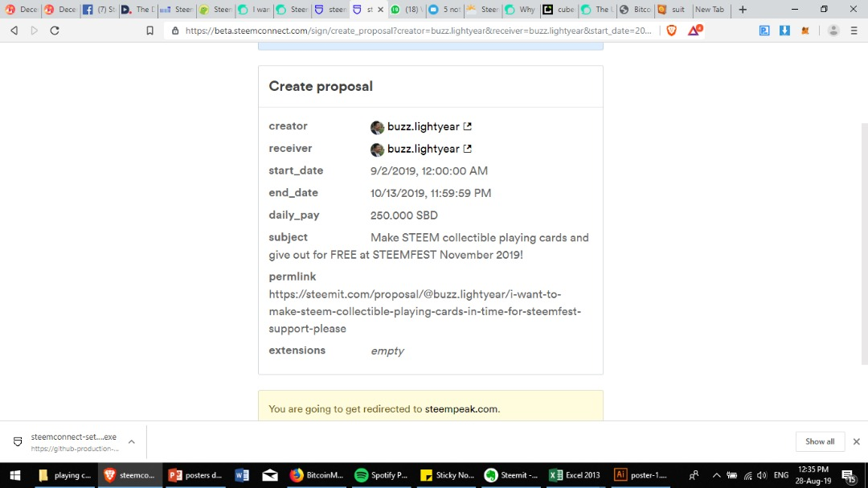The image size is (868, 488).
Task: Click the Brave rewards triangle icon
Action: coord(694,31)
